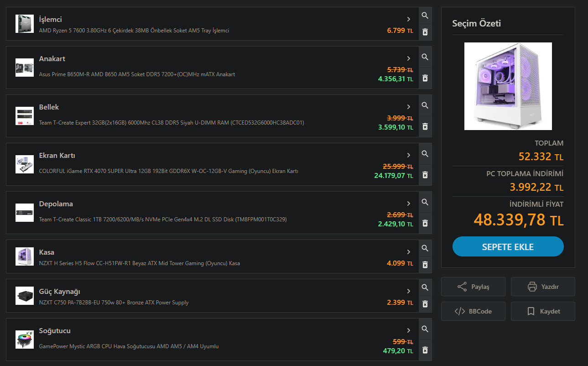The image size is (588, 366).
Task: Delete the Güç Kaynağı selection
Action: pyautogui.click(x=425, y=304)
